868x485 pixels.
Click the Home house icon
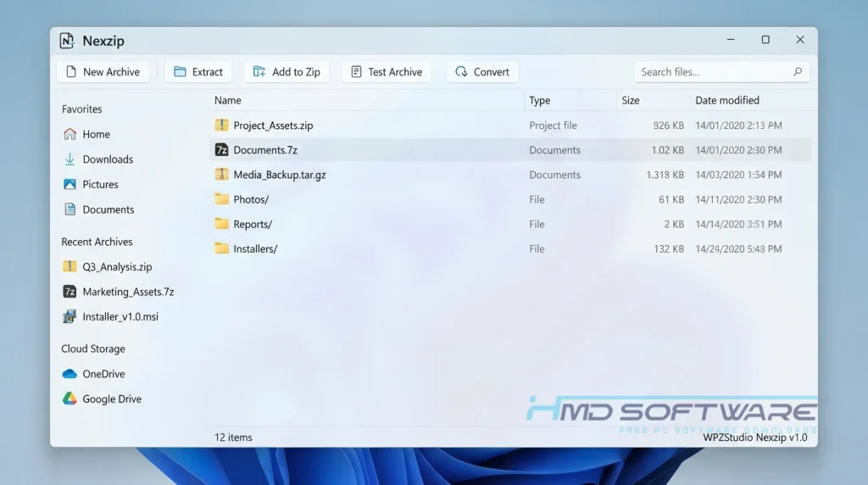(x=70, y=134)
